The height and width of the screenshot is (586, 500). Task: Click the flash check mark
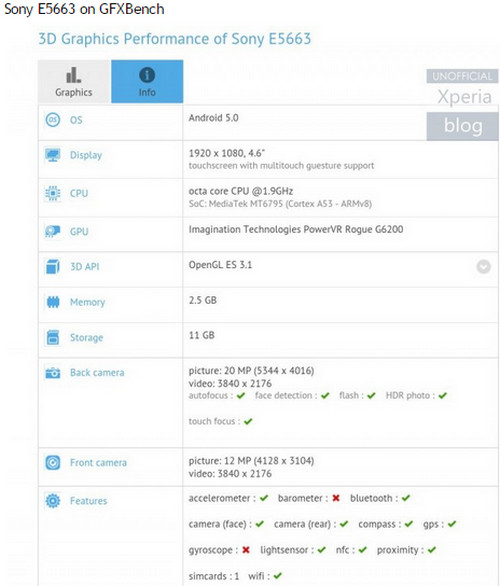pos(371,395)
